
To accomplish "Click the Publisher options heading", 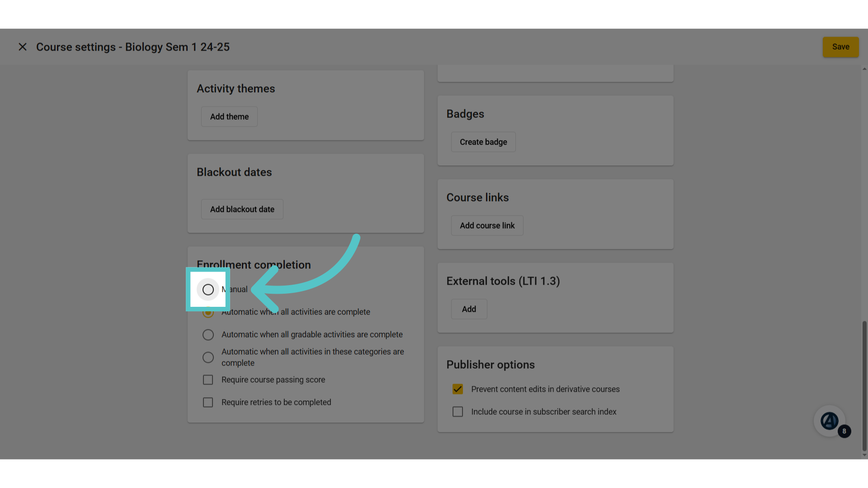I will (x=491, y=365).
